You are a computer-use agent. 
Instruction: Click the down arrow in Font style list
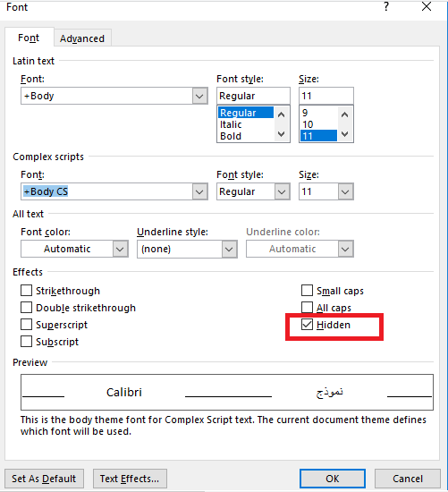point(282,134)
